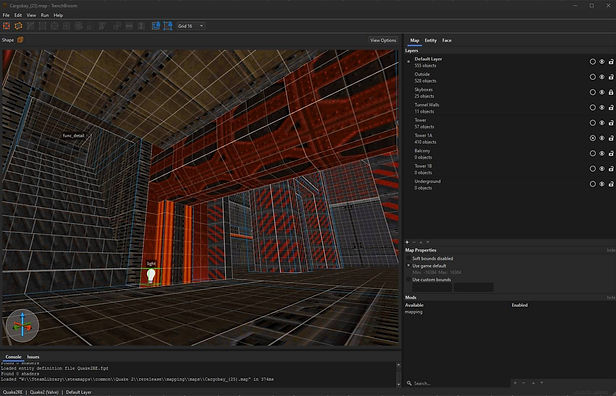Hide the Outside layer with eye icon
Screen dimensions: 616x396
[x=602, y=77]
